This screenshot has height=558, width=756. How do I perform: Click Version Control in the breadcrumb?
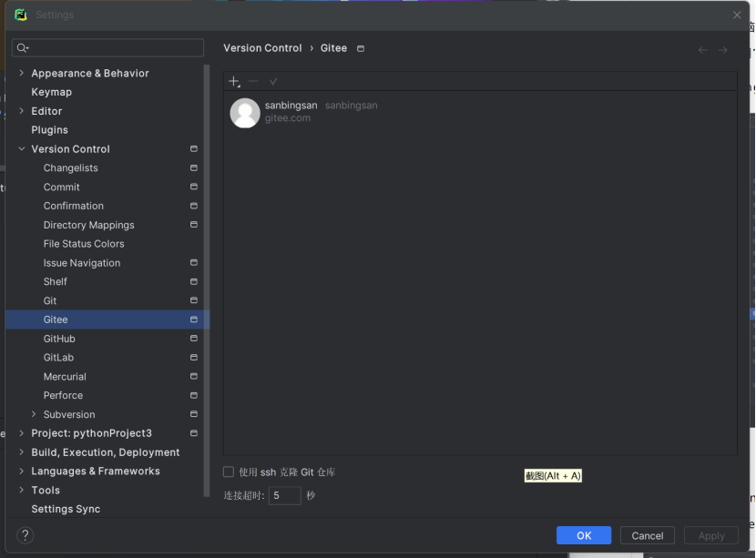[262, 48]
